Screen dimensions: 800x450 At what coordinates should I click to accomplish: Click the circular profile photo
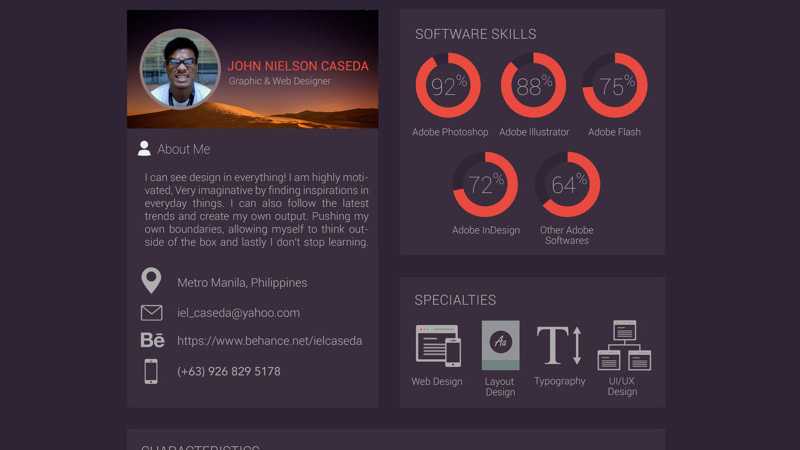coord(181,68)
